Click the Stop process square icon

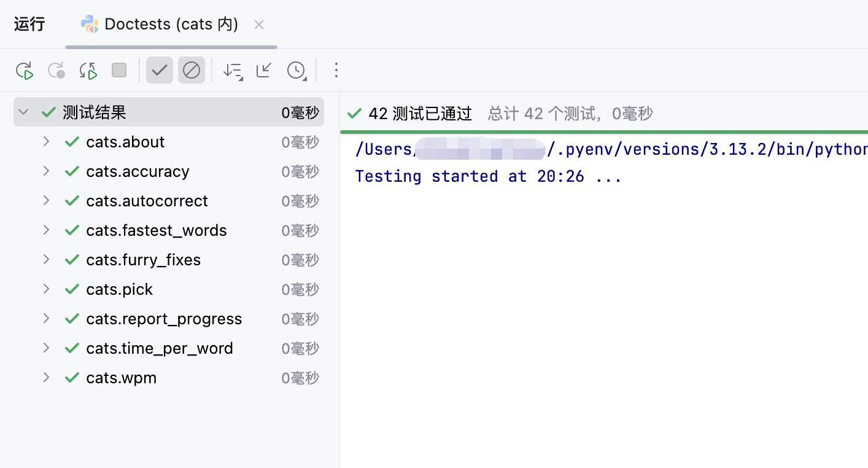tap(119, 71)
